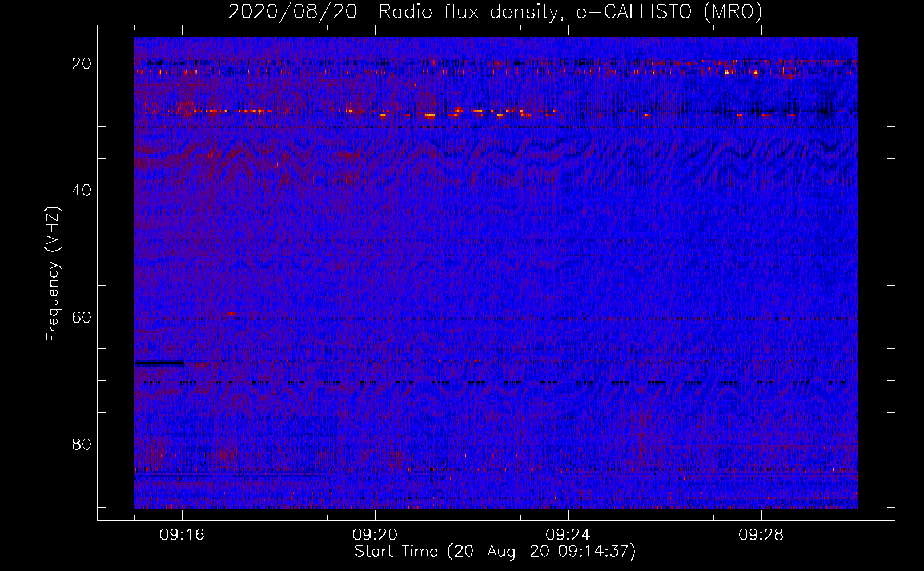The width and height of the screenshot is (924, 571).
Task: Click the 80 MHz frequency tick label
Action: (82, 444)
